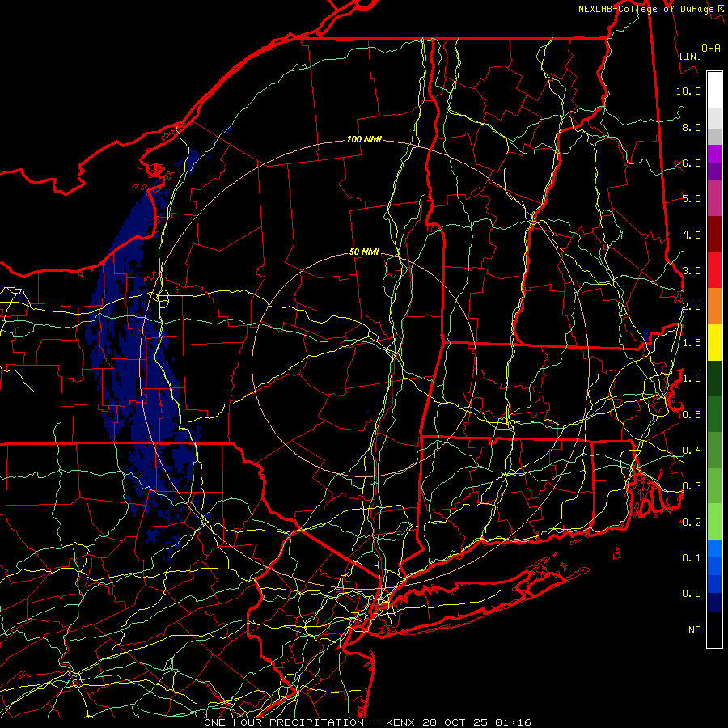Click the 0.2 legend value
This screenshot has width=728, height=728.
coord(692,523)
